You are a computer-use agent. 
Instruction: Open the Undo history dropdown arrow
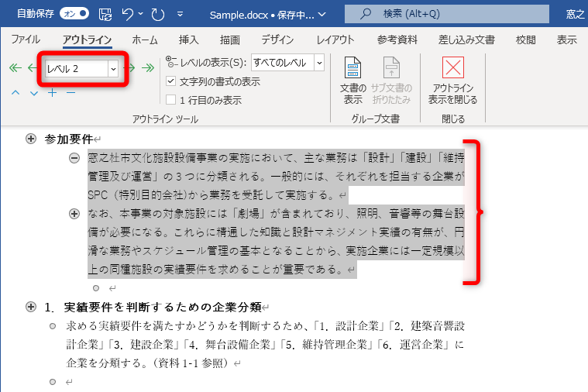(141, 14)
